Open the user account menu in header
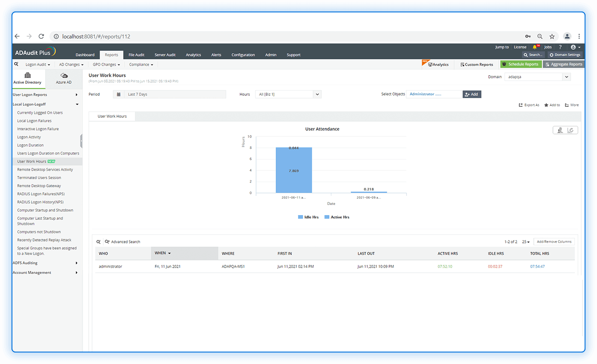Screen dimensions: 597x364 [x=575, y=47]
